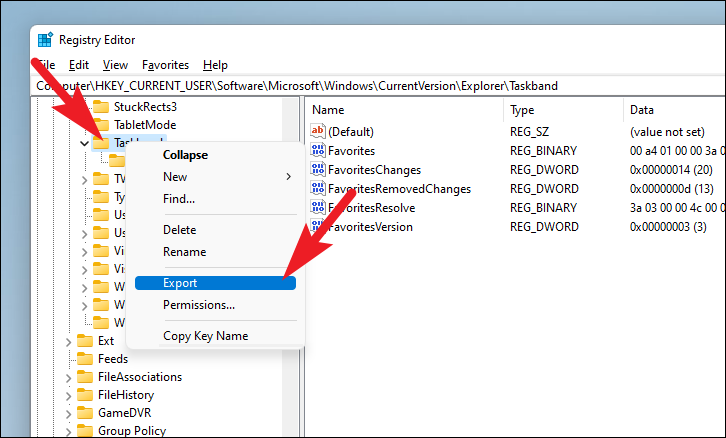Choose Find... from the context menu
Viewport: 726px width, 438px height.
pyautogui.click(x=215, y=199)
